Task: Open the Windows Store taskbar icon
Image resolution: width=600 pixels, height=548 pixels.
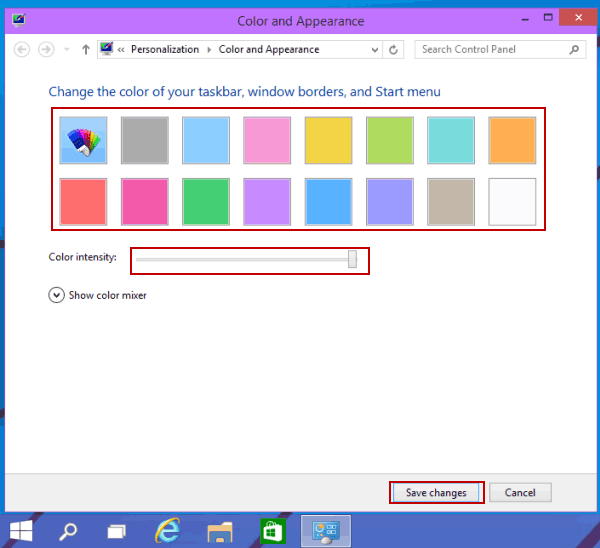Action: point(273,531)
